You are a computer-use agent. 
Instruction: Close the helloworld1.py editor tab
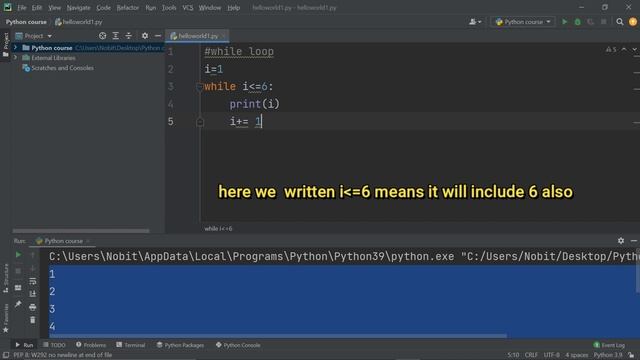[223, 36]
